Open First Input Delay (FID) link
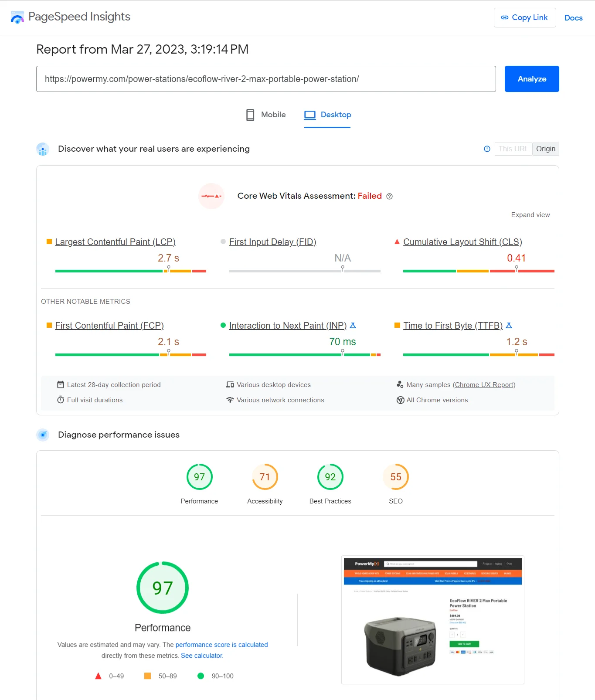The width and height of the screenshot is (595, 700). click(272, 242)
